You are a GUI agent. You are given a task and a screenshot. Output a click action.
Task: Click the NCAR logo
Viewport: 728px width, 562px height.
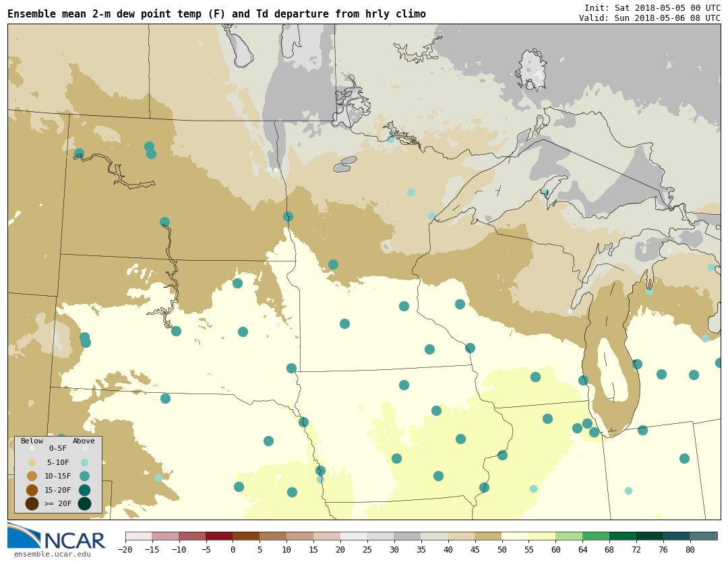point(57,537)
